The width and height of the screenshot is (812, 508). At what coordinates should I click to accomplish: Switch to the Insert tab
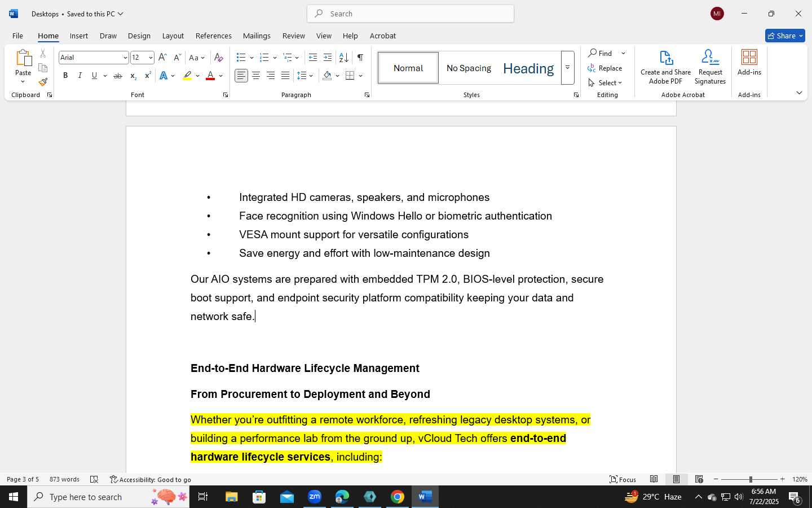pos(79,36)
